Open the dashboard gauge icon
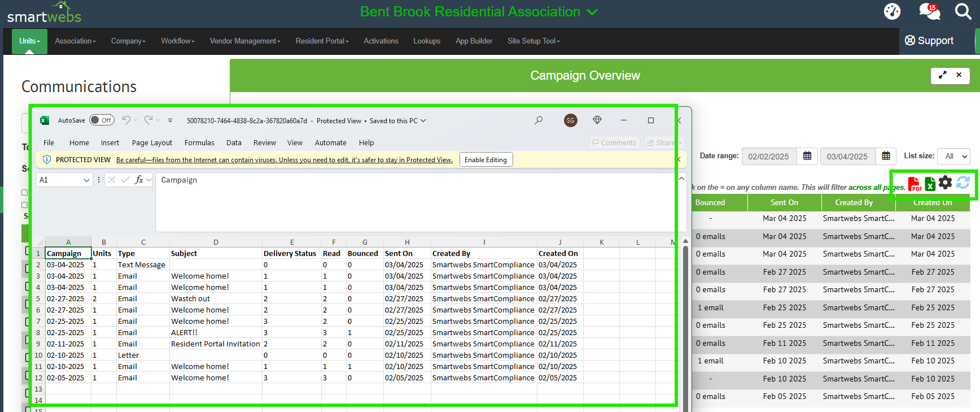Viewport: 980px width, 412px height. pyautogui.click(x=892, y=11)
